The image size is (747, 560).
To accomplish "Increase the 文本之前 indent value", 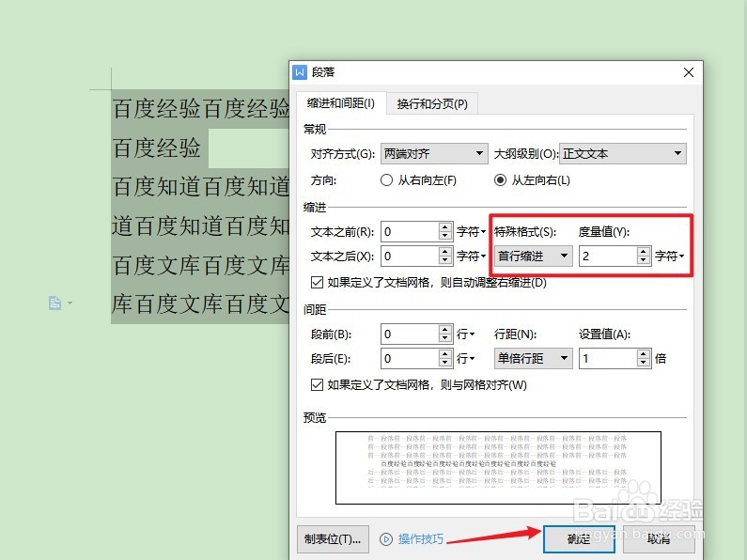I will coord(445,227).
